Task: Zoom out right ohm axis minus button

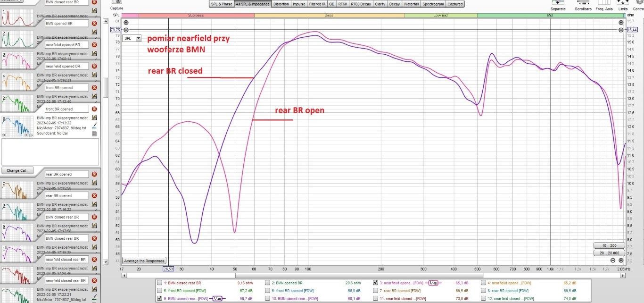Action: tap(621, 30)
